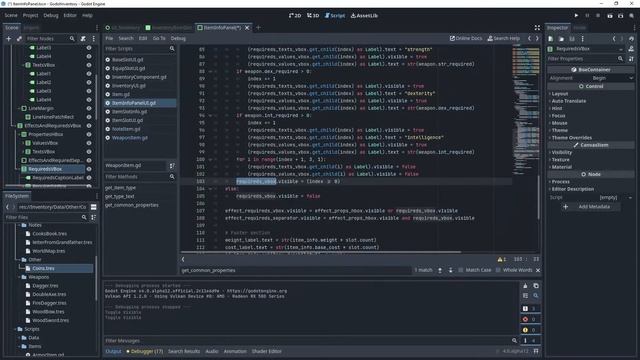Toggle FileSystem split mode icon
This screenshot has height=360, width=640.
93,207
